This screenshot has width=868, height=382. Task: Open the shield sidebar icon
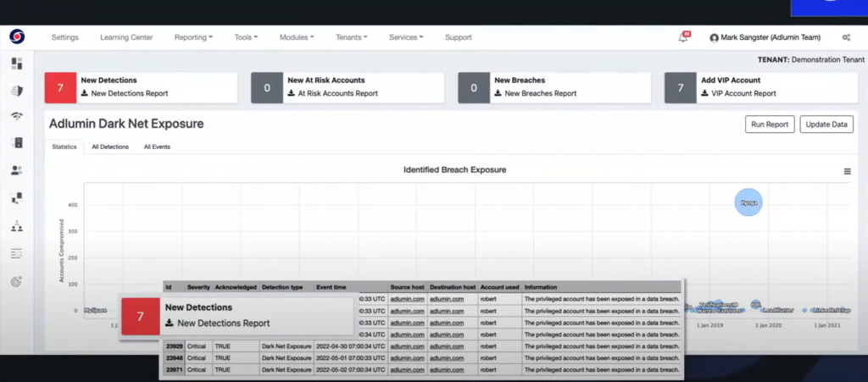coord(17,91)
